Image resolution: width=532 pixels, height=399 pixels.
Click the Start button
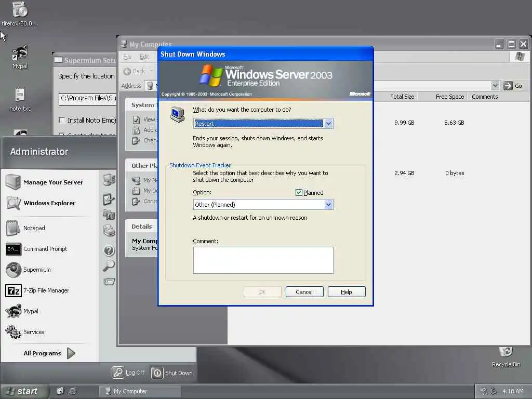(24, 391)
